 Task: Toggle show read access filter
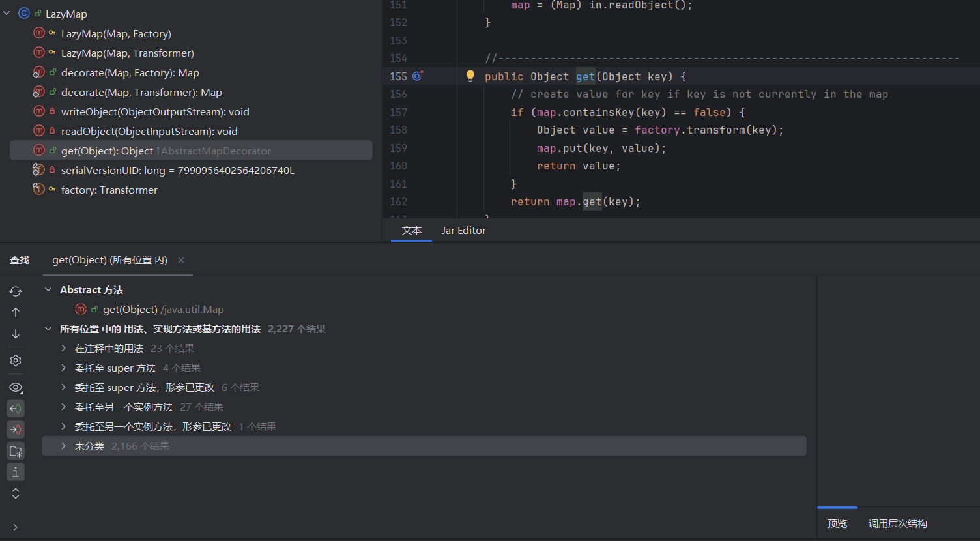click(x=16, y=409)
